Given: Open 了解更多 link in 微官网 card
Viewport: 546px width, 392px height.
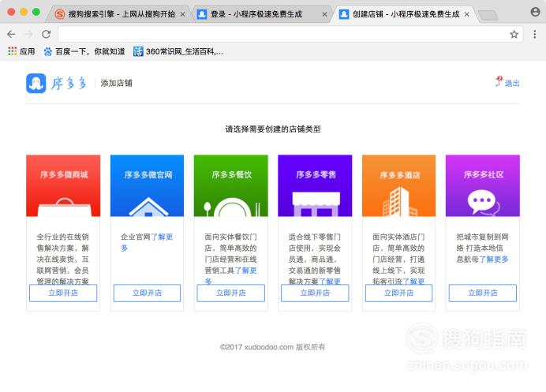Looking at the screenshot, I should pos(162,237).
